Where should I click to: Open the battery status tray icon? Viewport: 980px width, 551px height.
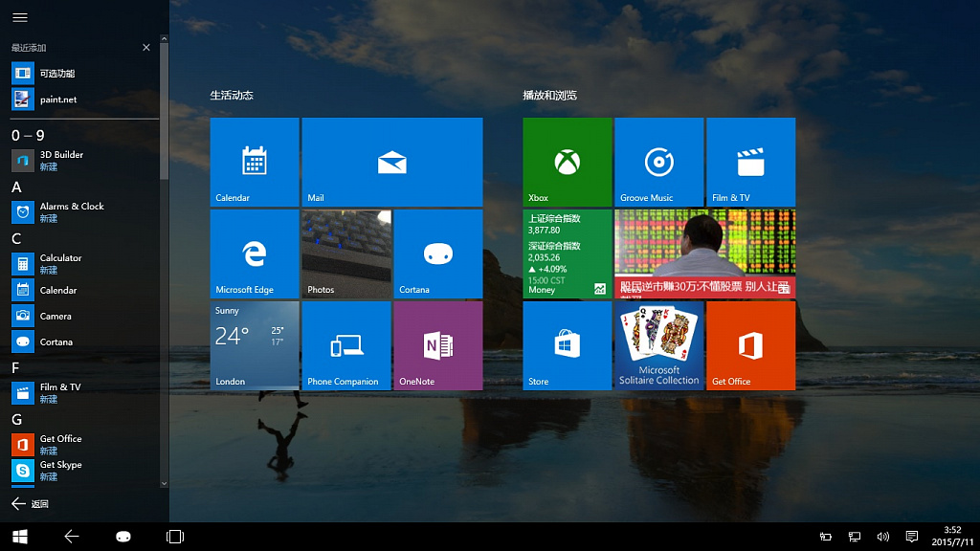[x=826, y=537]
